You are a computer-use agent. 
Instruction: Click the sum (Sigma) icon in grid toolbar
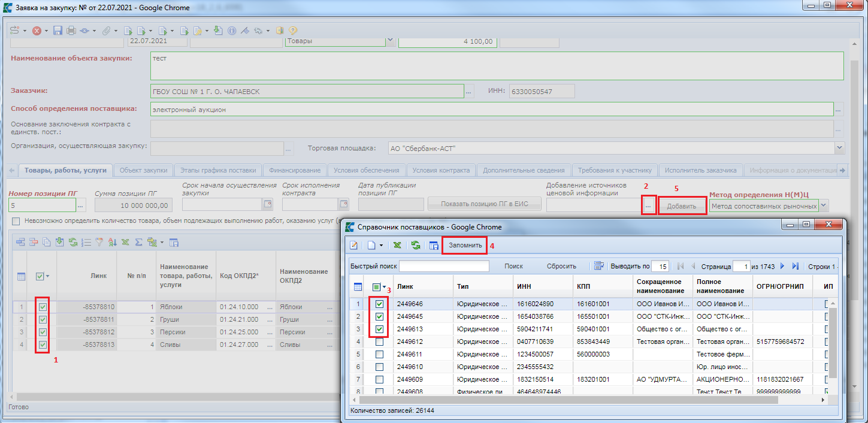(x=138, y=243)
